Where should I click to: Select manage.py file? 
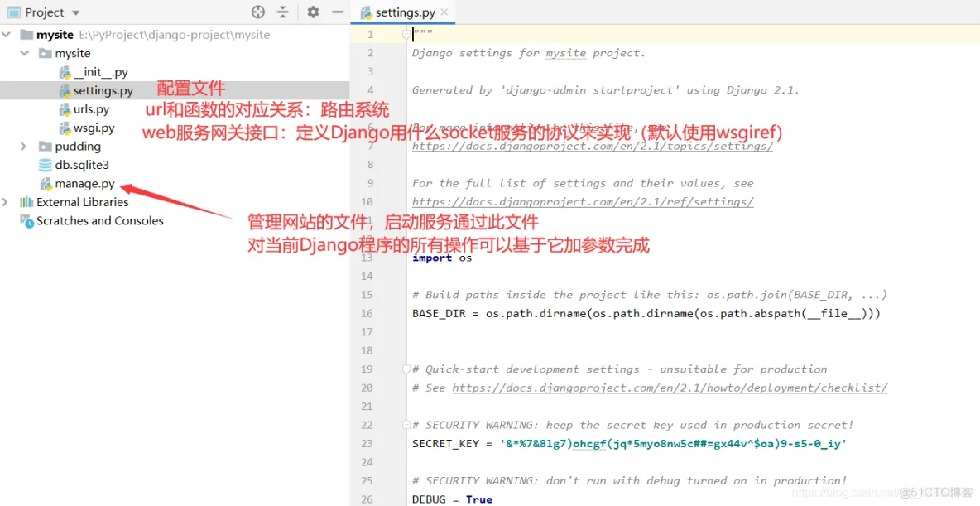(x=84, y=184)
